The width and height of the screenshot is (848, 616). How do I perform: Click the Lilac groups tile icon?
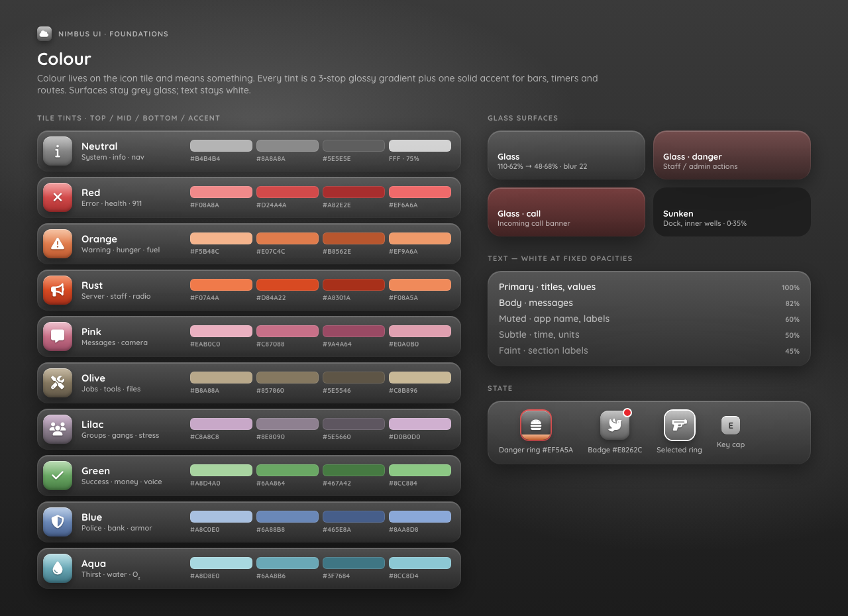(58, 429)
